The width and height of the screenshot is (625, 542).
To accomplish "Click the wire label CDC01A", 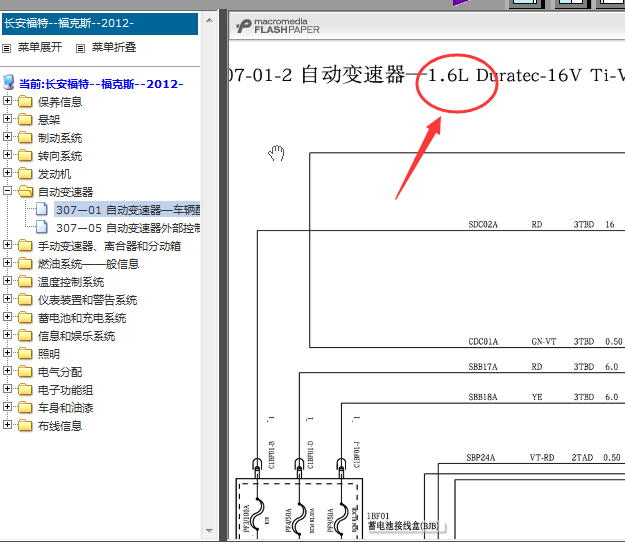I will click(483, 342).
